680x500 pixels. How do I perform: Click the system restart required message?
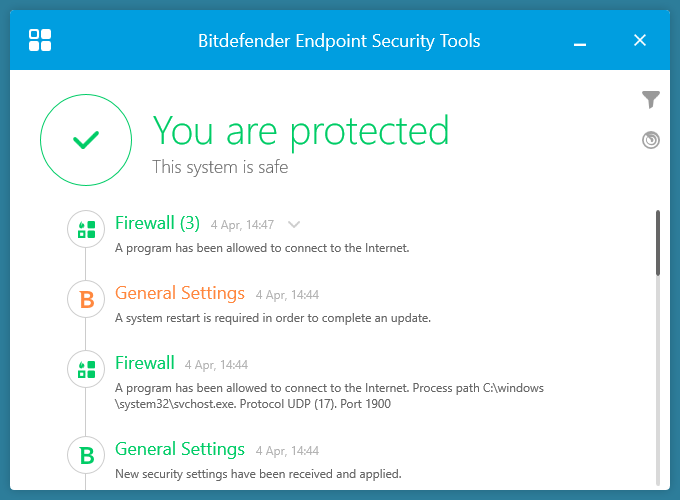pos(272,318)
